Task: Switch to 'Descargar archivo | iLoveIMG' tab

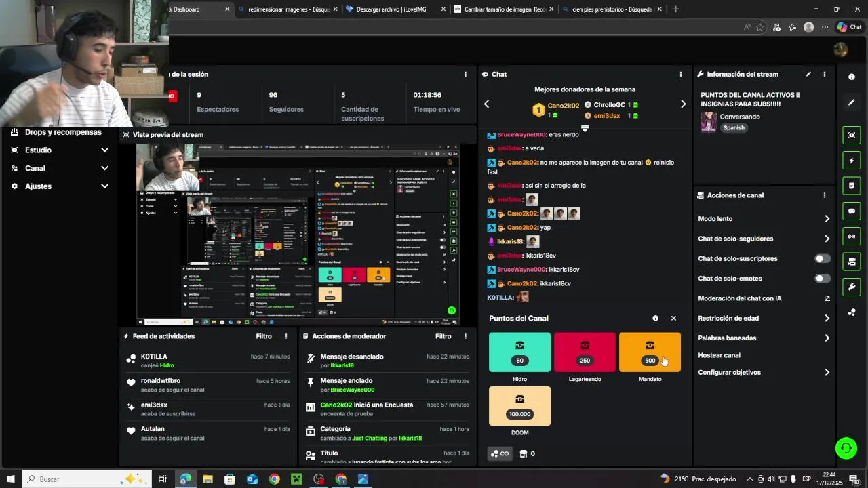Action: coord(394,9)
